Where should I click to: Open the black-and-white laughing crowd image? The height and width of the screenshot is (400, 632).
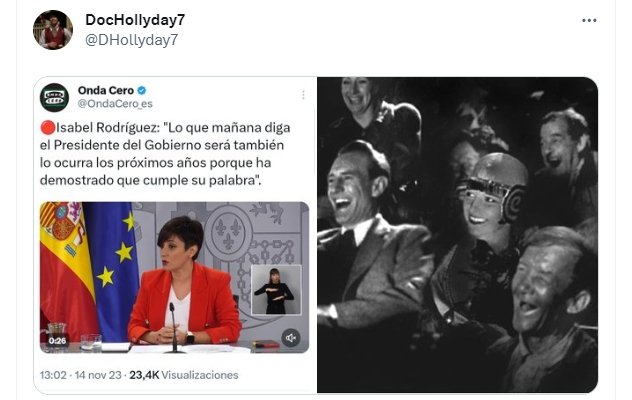tap(457, 235)
